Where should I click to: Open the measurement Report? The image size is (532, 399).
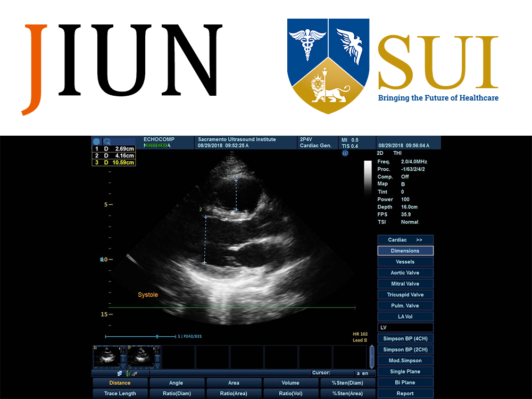tap(405, 394)
